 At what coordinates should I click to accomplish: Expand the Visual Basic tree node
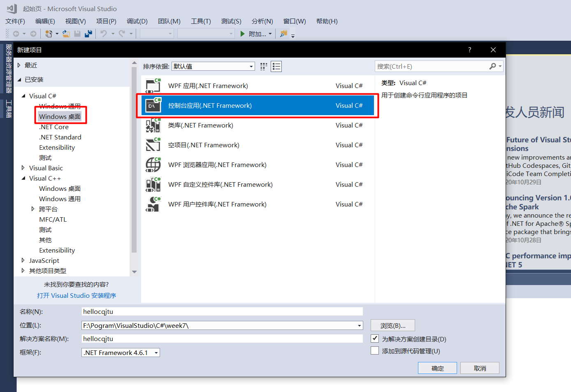tap(23, 168)
